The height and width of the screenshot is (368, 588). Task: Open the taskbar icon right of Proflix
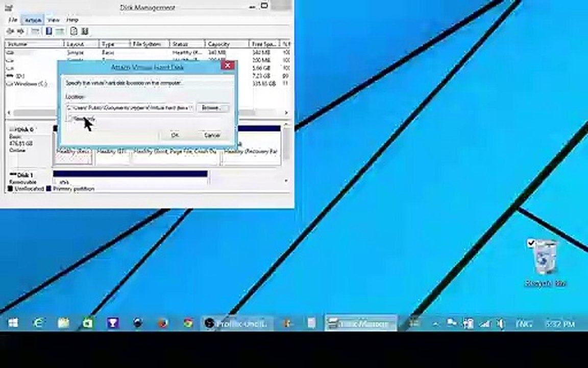click(286, 323)
